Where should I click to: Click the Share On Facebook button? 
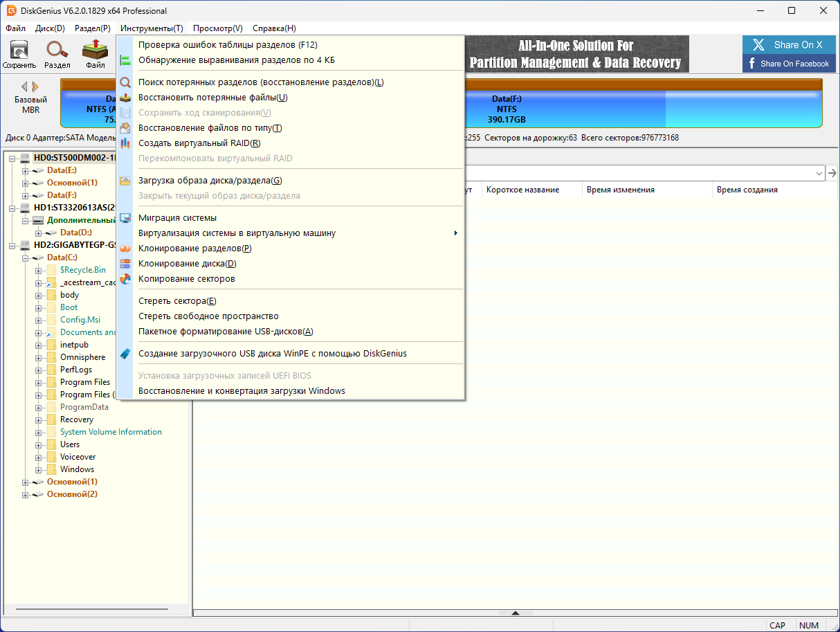tap(789, 64)
